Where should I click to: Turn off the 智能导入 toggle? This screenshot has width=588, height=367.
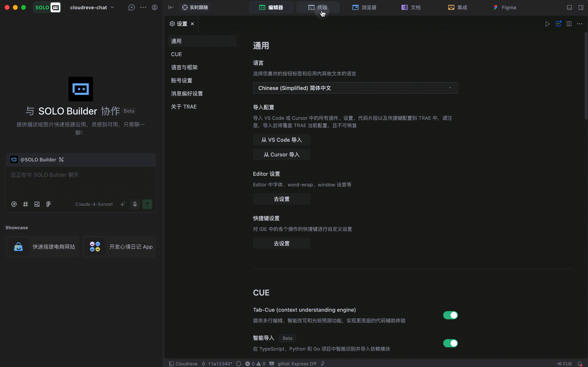[450, 343]
